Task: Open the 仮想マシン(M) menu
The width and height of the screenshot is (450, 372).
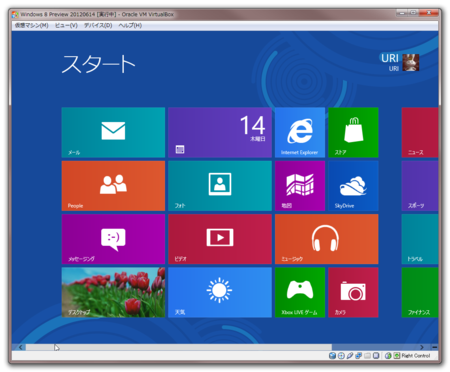Action: pos(32,25)
